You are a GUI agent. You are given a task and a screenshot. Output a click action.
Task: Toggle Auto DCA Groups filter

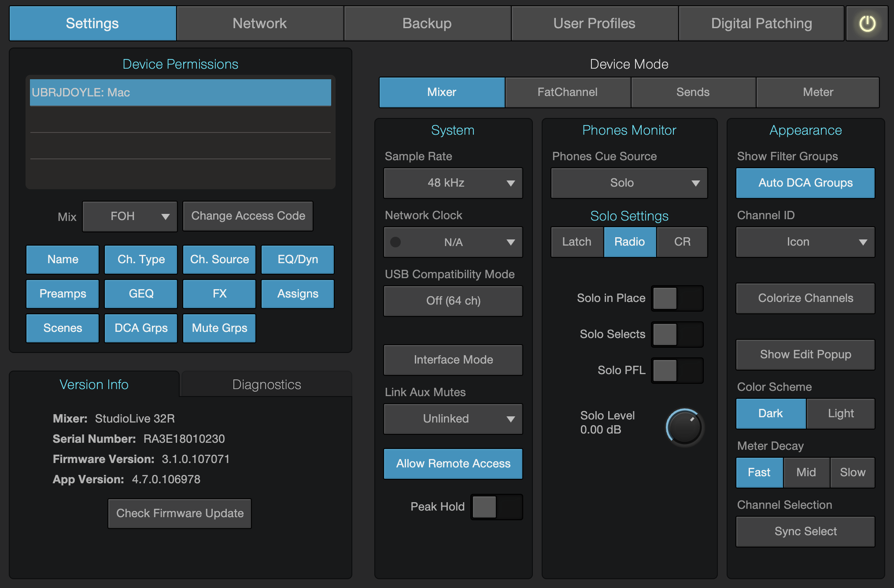(x=805, y=183)
